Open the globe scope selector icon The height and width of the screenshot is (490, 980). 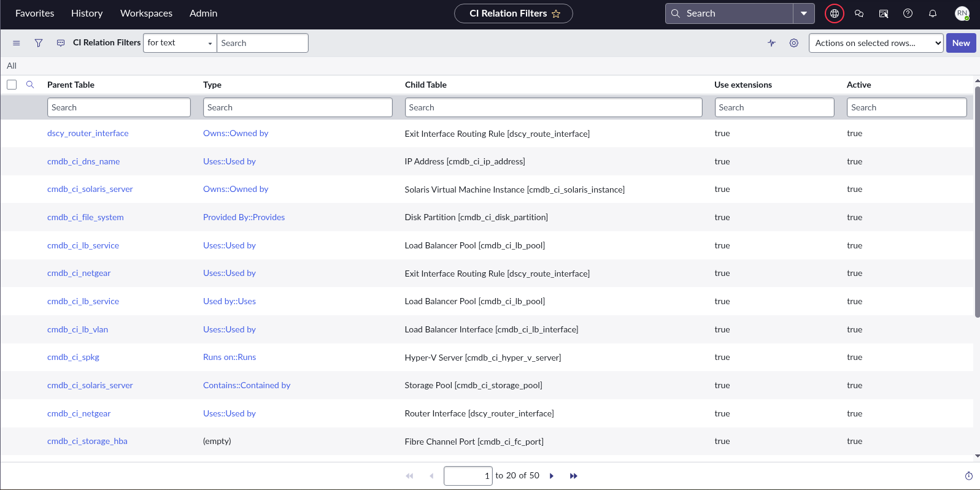(834, 13)
